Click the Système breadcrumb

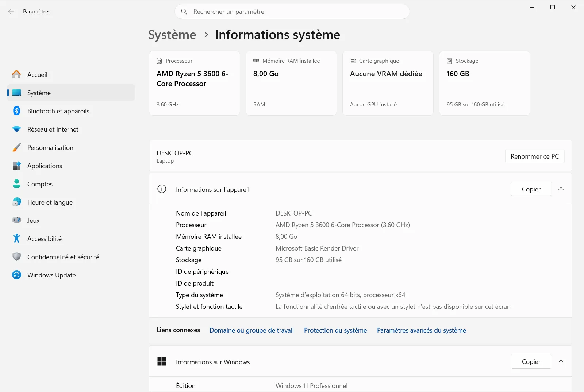pyautogui.click(x=172, y=35)
